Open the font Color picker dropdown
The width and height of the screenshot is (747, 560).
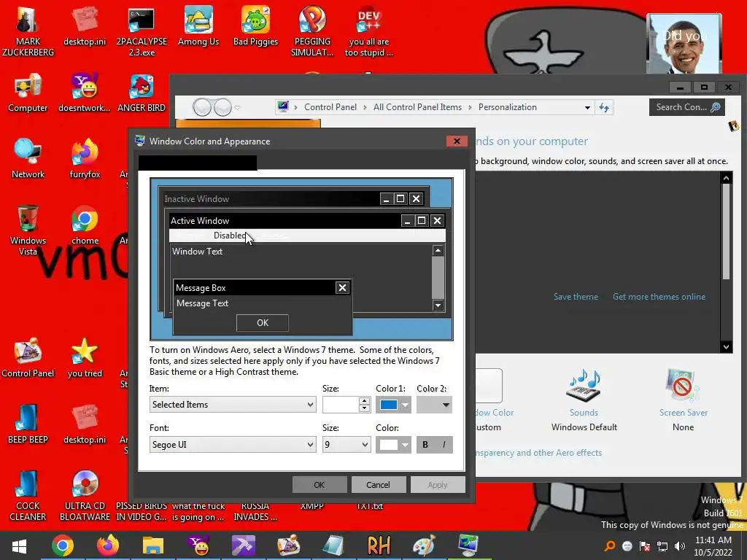tap(393, 445)
